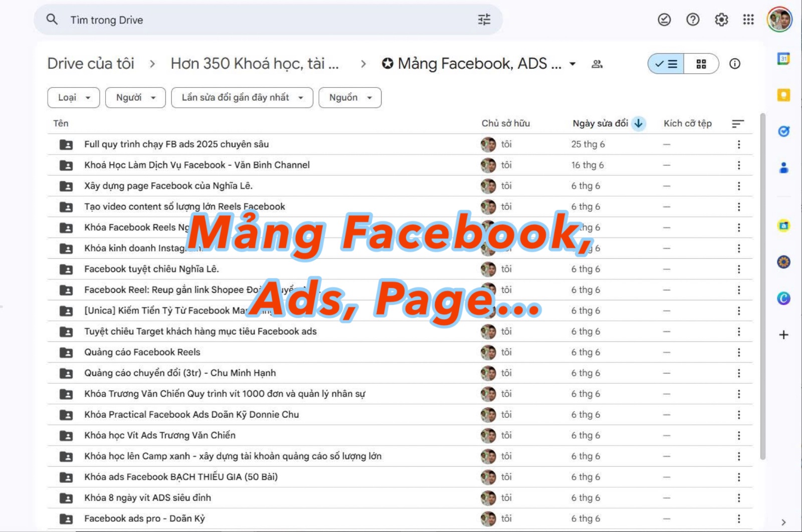Open more actions for Xây dựng page Facebook row

(738, 186)
